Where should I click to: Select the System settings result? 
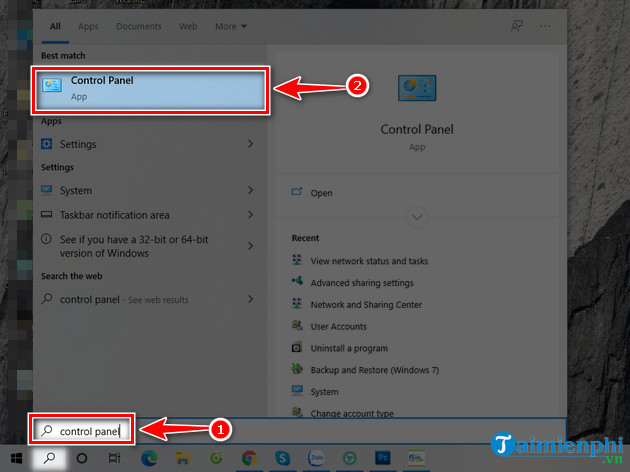149,190
